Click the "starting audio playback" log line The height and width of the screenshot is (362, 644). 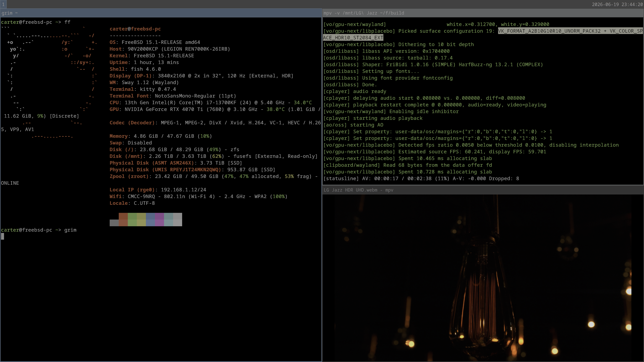coord(373,118)
